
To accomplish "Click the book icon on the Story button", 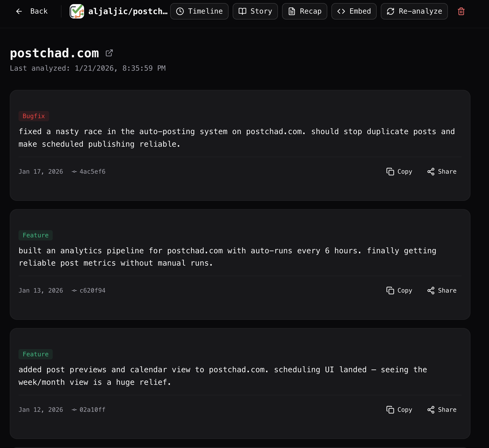I will point(242,11).
